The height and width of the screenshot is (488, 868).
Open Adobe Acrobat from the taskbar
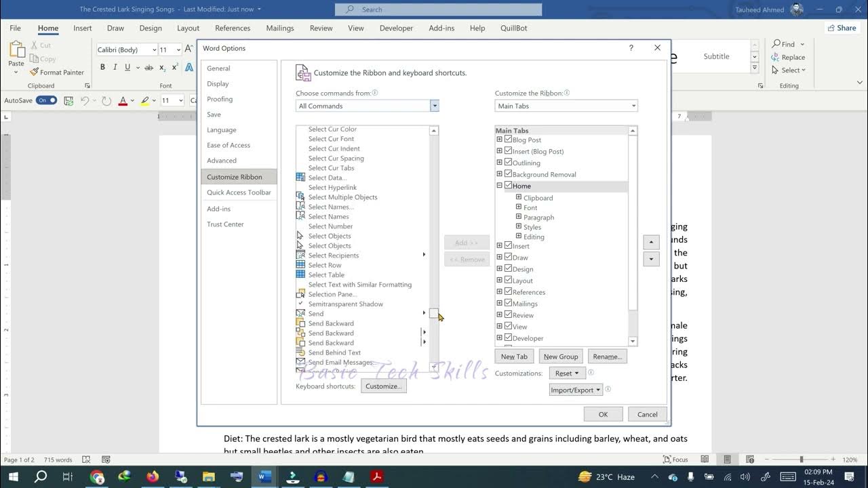point(376,476)
